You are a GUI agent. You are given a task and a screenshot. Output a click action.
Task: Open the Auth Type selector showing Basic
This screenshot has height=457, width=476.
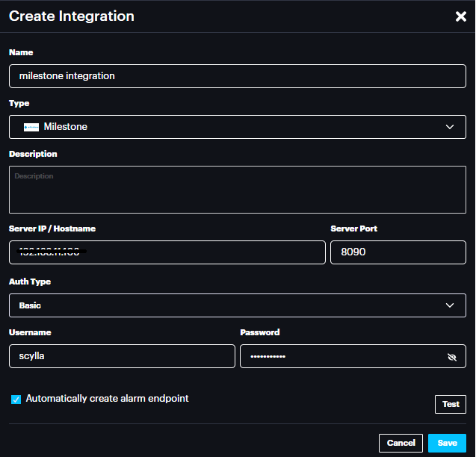tap(224, 305)
